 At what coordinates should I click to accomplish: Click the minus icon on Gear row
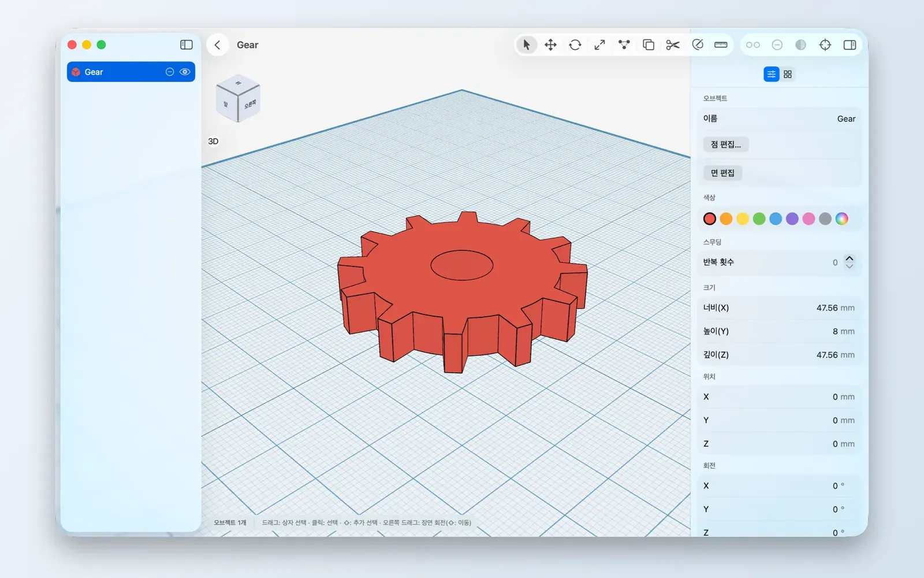(170, 72)
